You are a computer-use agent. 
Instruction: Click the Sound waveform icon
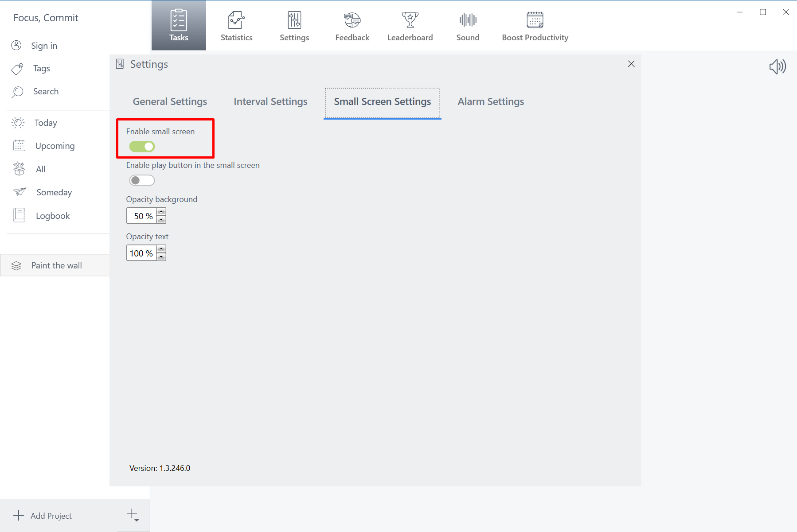click(x=468, y=20)
